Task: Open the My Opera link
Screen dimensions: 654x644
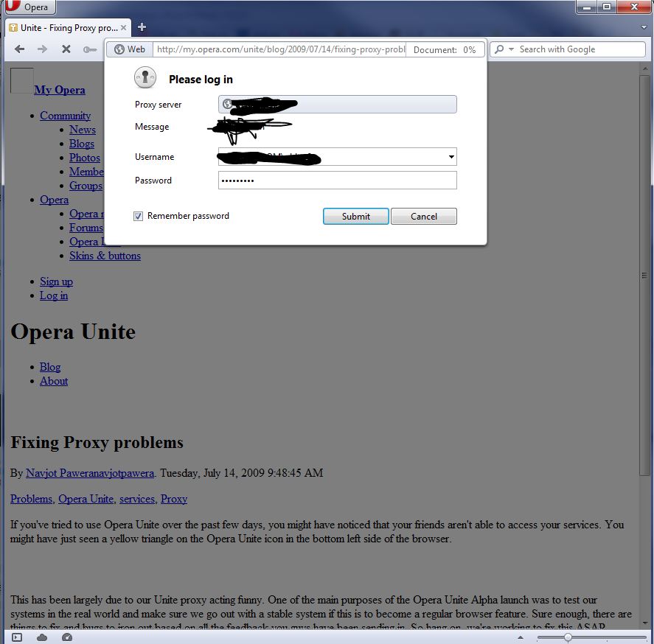Action: pyautogui.click(x=60, y=90)
